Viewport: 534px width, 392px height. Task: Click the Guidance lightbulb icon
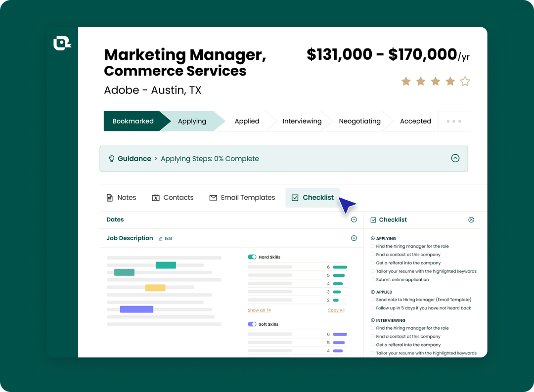(111, 158)
